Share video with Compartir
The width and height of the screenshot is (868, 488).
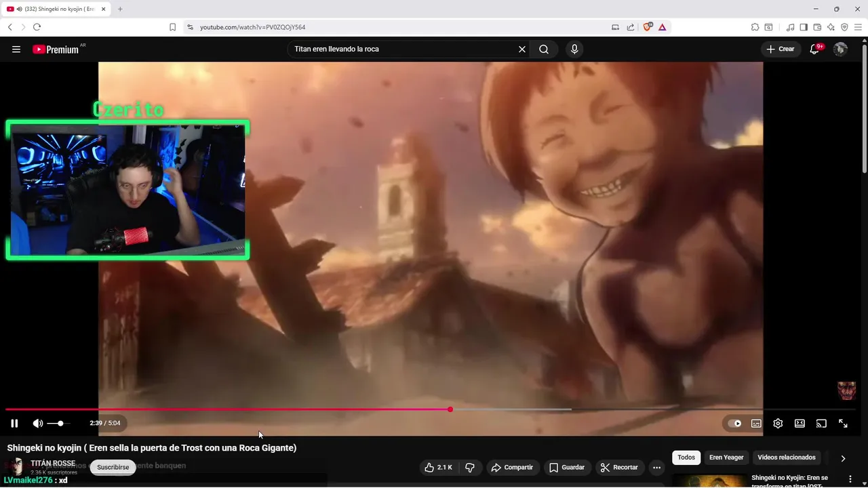[x=512, y=468]
